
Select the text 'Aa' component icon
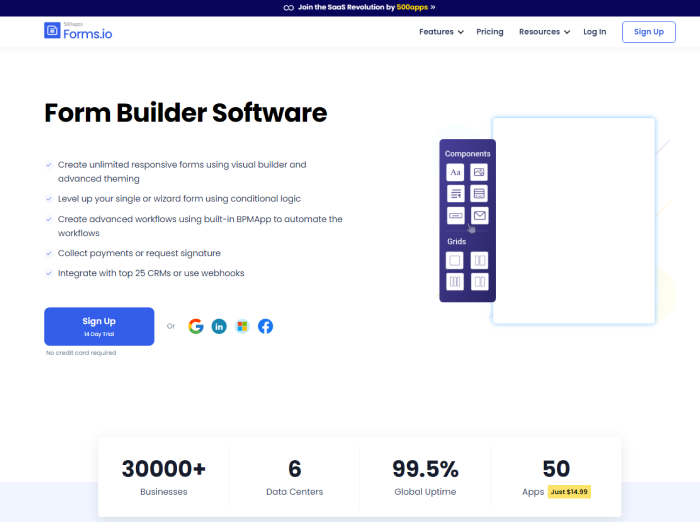point(455,172)
